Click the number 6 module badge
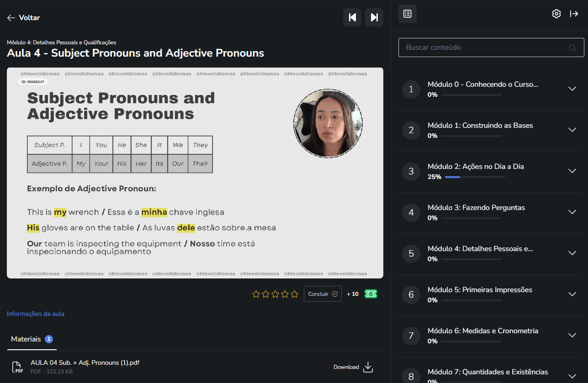588x383 pixels. click(411, 295)
